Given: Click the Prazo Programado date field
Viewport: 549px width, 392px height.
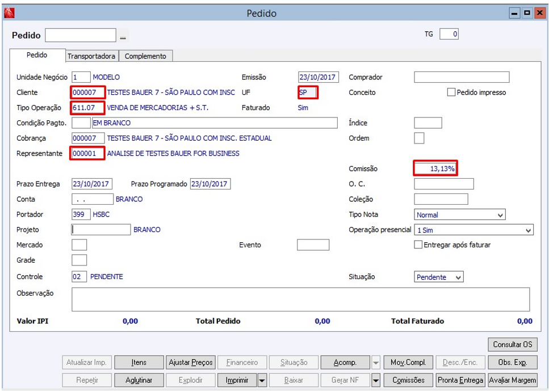Looking at the screenshot, I should tap(211, 184).
